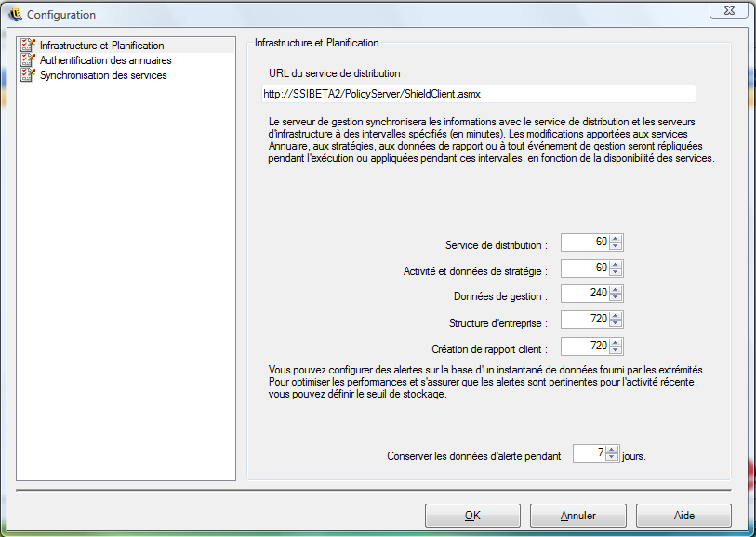
Task: Click the 'Création de rapport client :' label
Action: (x=490, y=349)
